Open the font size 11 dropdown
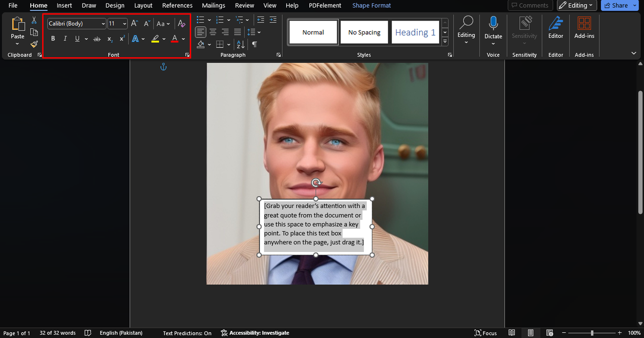The height and width of the screenshot is (338, 644). coord(124,24)
